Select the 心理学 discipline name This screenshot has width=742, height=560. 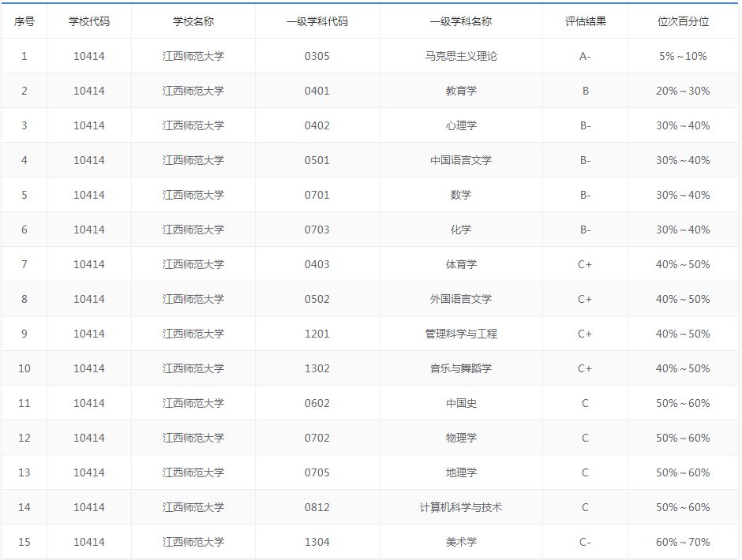460,125
